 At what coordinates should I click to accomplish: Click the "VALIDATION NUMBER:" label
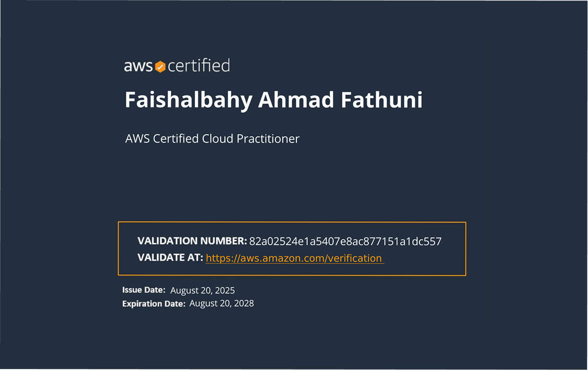pyautogui.click(x=192, y=241)
